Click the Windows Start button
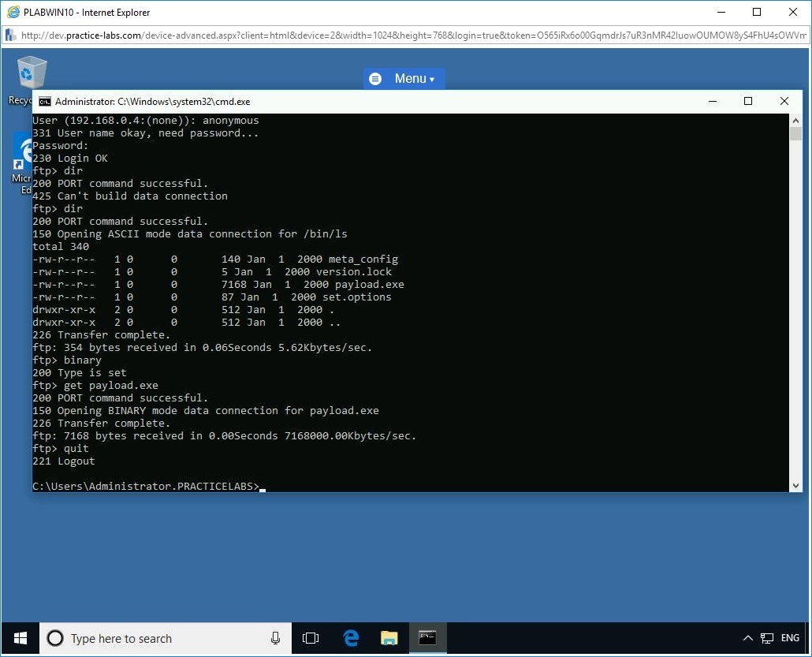This screenshot has height=657, width=812. point(20,637)
